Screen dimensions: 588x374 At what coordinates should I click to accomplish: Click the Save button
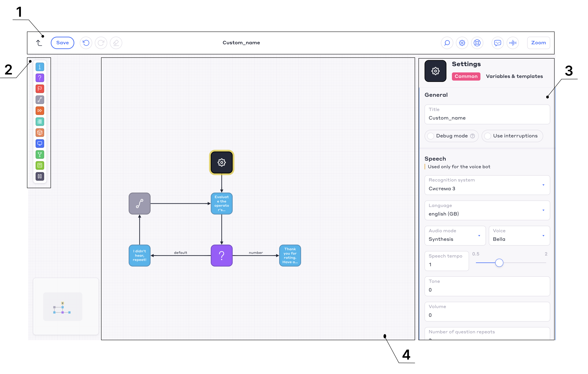click(63, 43)
